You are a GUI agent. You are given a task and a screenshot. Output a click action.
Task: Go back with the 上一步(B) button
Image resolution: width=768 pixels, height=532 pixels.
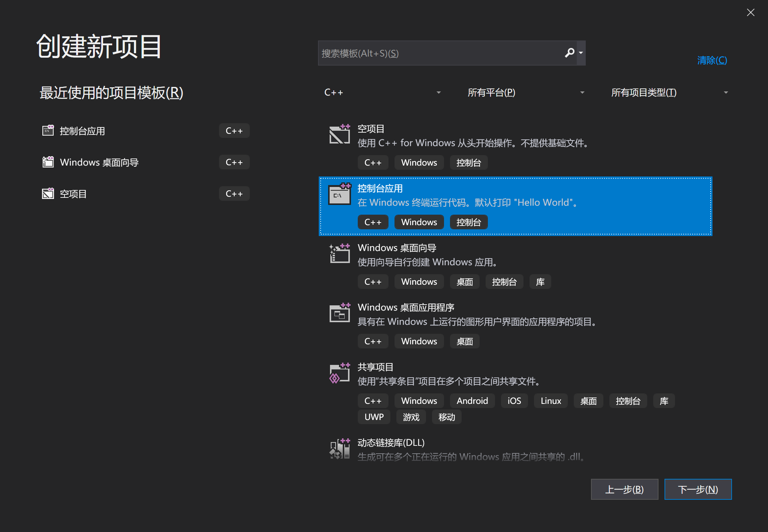pos(624,489)
